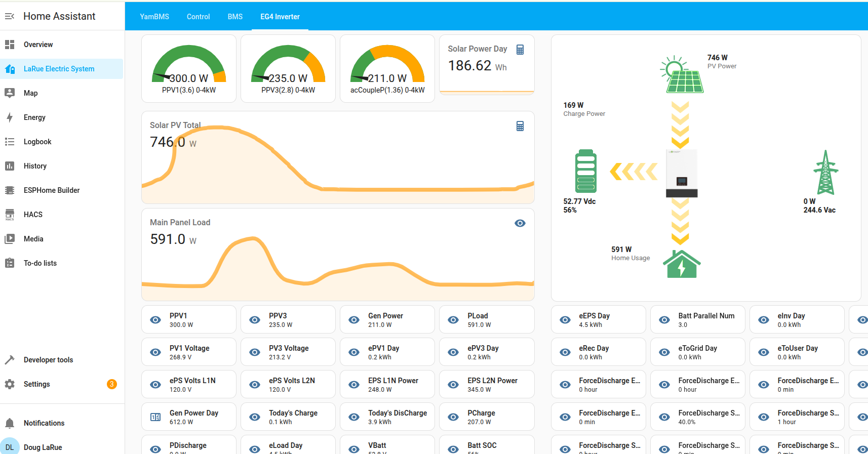Open HACS from sidebar
The height and width of the screenshot is (454, 868).
pyautogui.click(x=62, y=215)
